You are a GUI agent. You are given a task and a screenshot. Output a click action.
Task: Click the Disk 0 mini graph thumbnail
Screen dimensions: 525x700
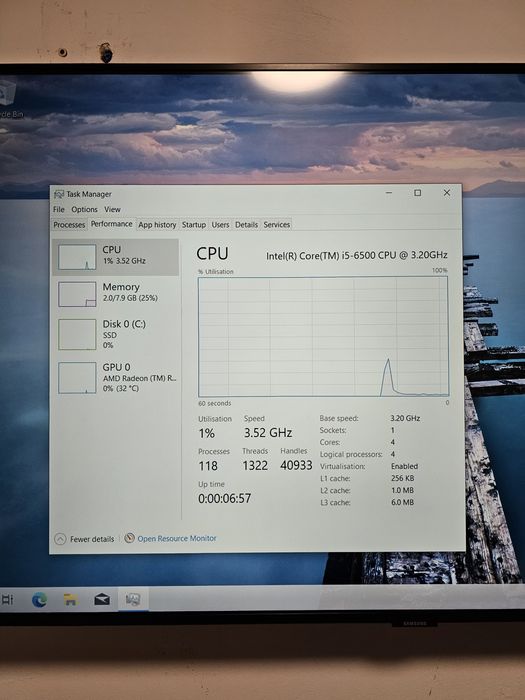tap(77, 334)
